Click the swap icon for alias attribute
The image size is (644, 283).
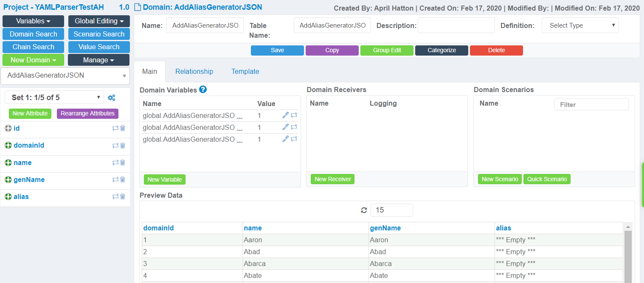pos(115,196)
